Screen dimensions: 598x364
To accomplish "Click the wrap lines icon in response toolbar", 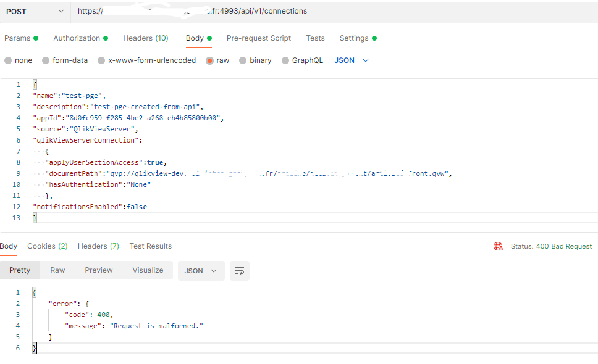I will pos(240,271).
